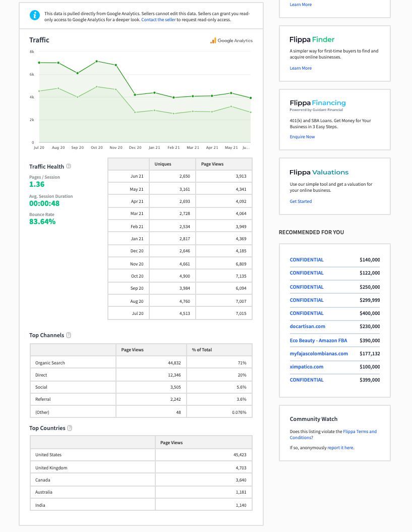Select (Other) channel row label
This screenshot has width=412, height=532.
[42, 412]
